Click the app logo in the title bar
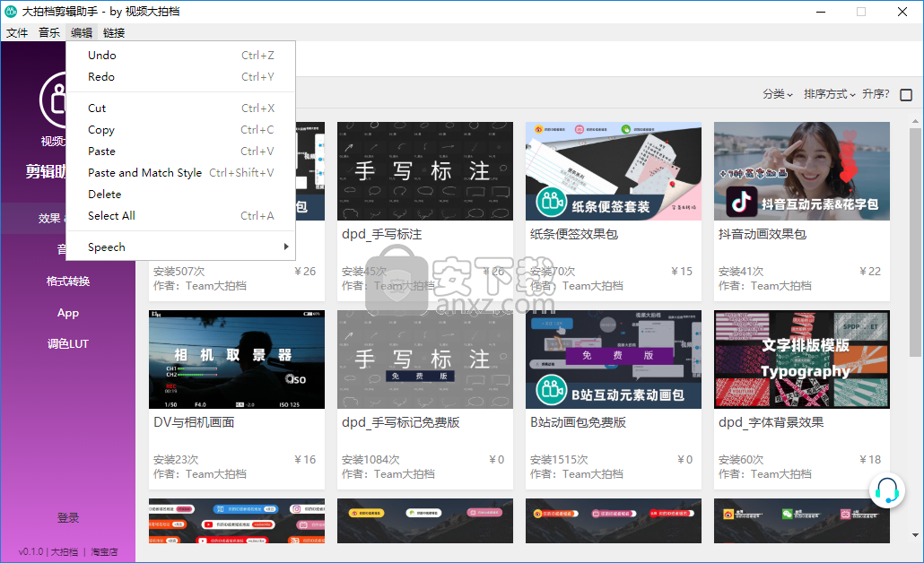924x563 pixels. (x=11, y=11)
